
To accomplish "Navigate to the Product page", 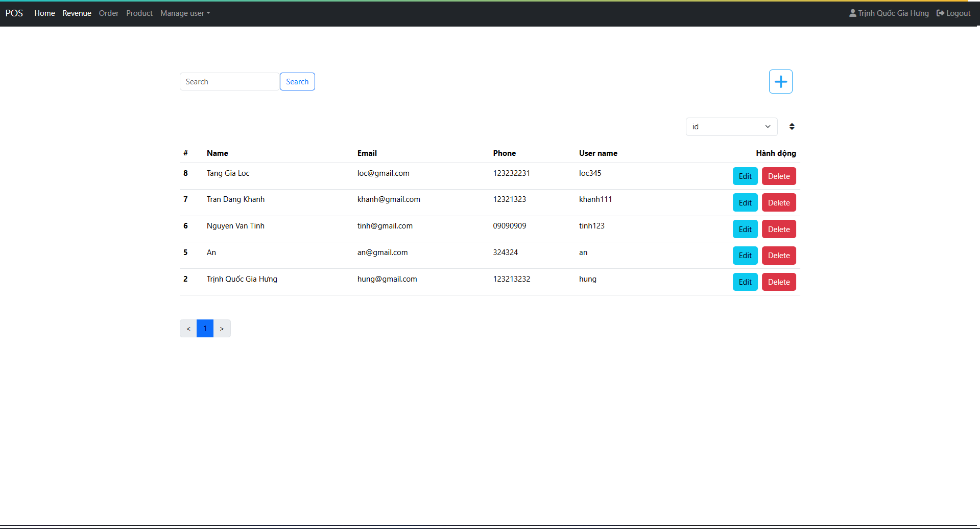I will [139, 13].
